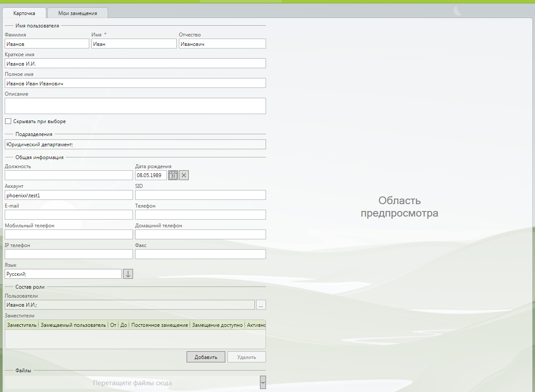Click the 'Фамилия' input field

click(x=47, y=44)
